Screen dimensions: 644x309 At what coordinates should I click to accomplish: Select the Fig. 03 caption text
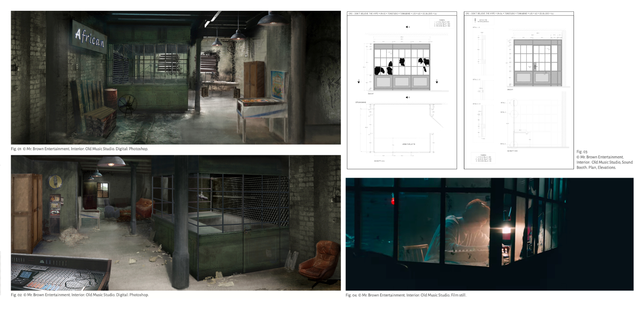(604, 160)
